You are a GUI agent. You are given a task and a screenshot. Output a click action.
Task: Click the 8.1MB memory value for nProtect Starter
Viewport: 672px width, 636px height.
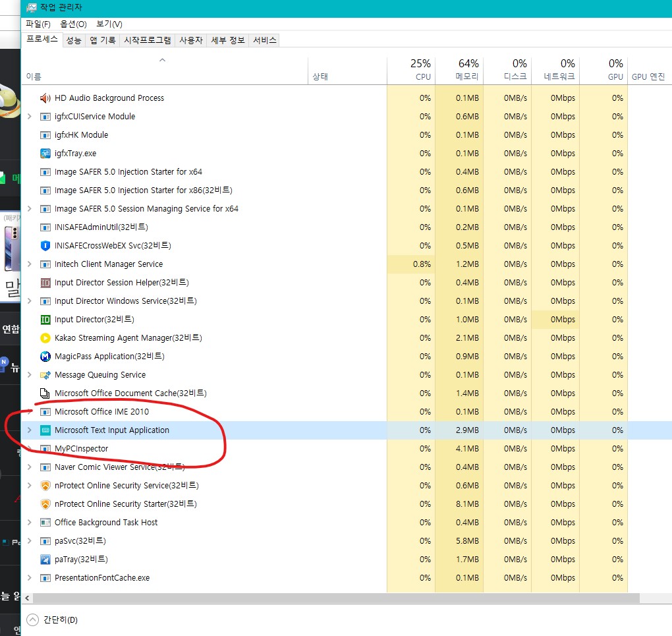pos(467,504)
